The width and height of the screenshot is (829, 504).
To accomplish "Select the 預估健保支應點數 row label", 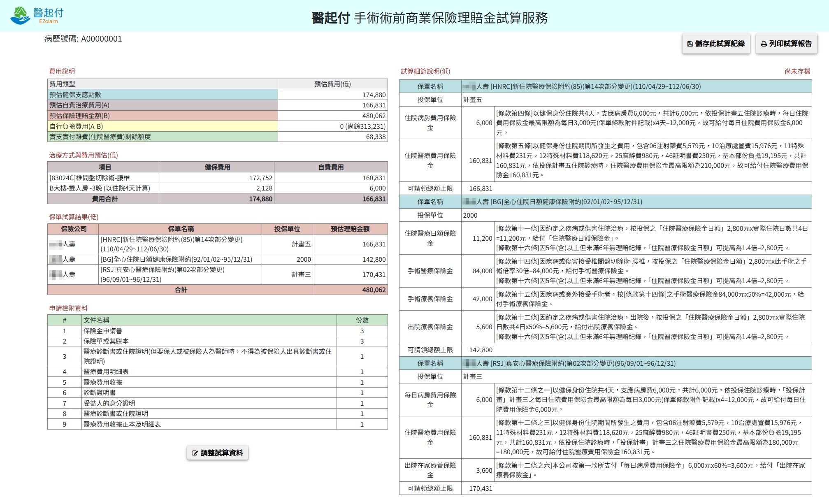I will click(x=163, y=95).
